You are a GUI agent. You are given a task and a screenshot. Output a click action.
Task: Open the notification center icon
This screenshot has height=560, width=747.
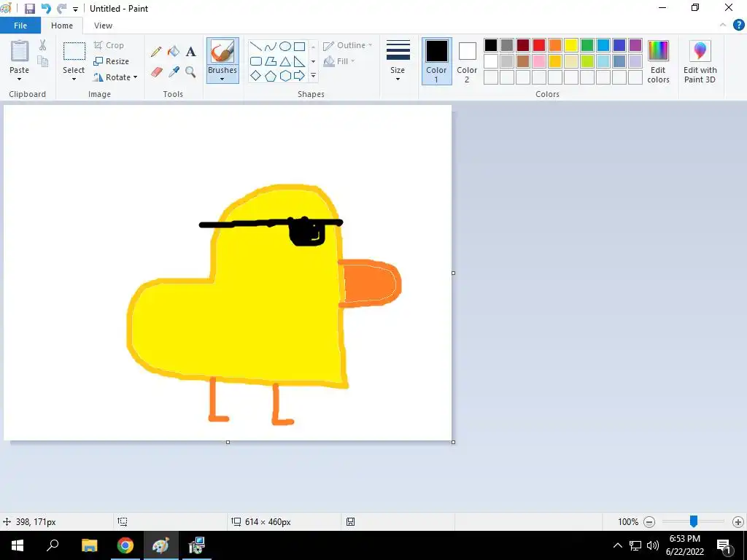coord(724,545)
